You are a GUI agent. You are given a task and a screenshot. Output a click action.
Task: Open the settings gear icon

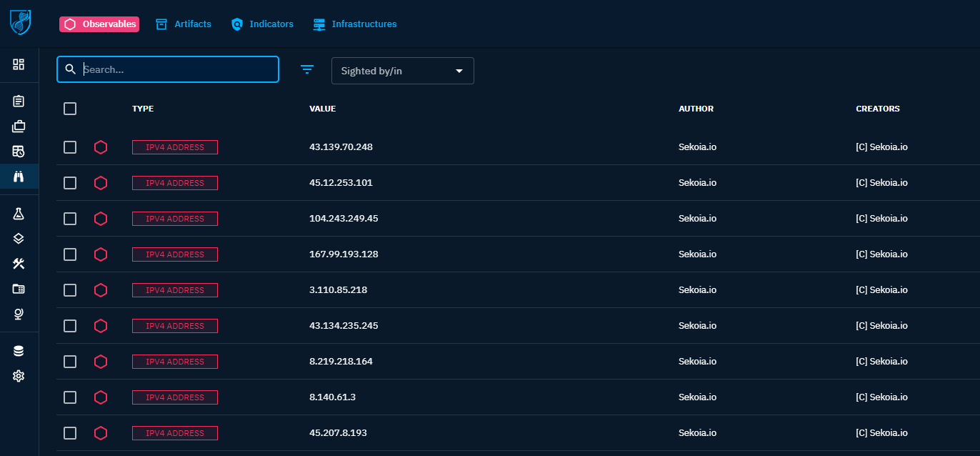coord(19,376)
